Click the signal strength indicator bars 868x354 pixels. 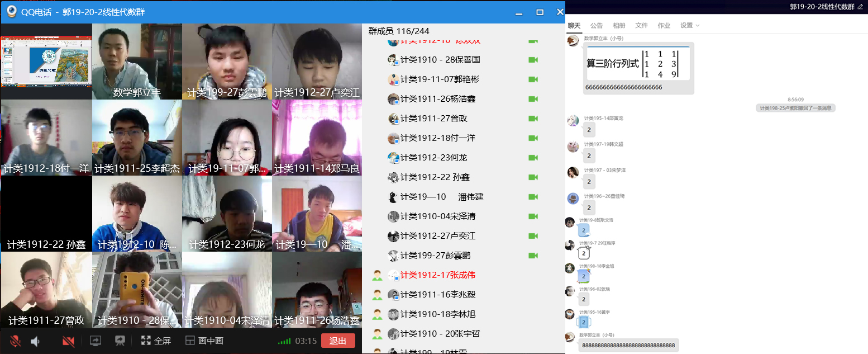[x=284, y=341]
